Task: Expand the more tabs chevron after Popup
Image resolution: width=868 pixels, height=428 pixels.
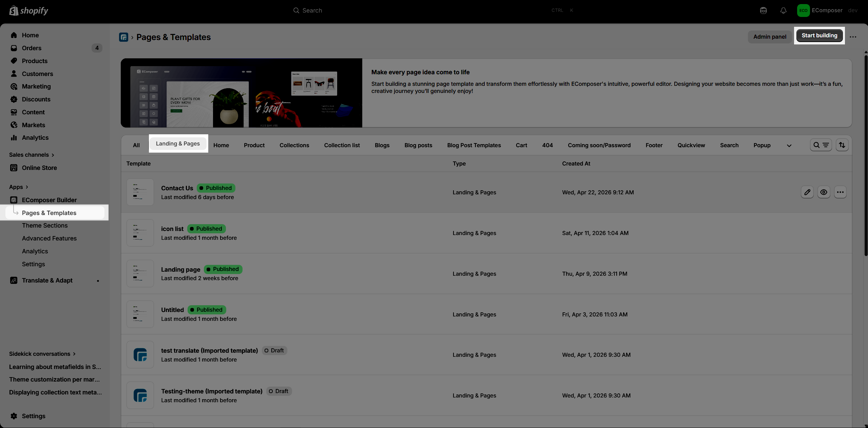Action: pos(789,145)
